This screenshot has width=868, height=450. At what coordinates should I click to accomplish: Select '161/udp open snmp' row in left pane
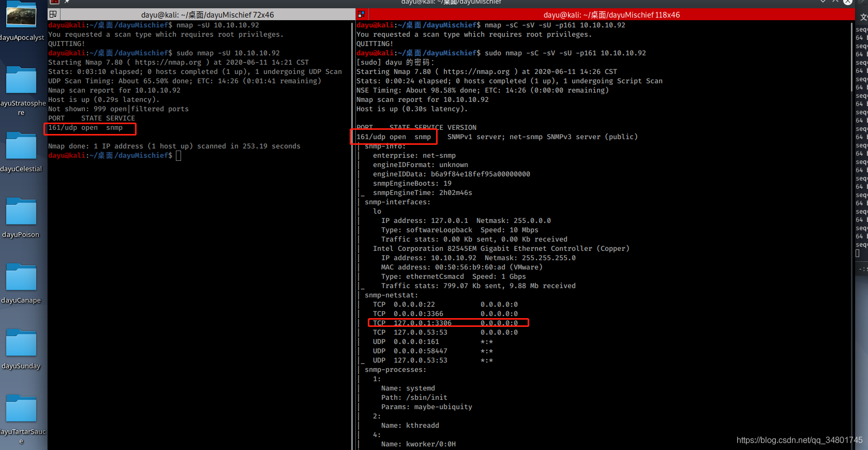(x=85, y=127)
